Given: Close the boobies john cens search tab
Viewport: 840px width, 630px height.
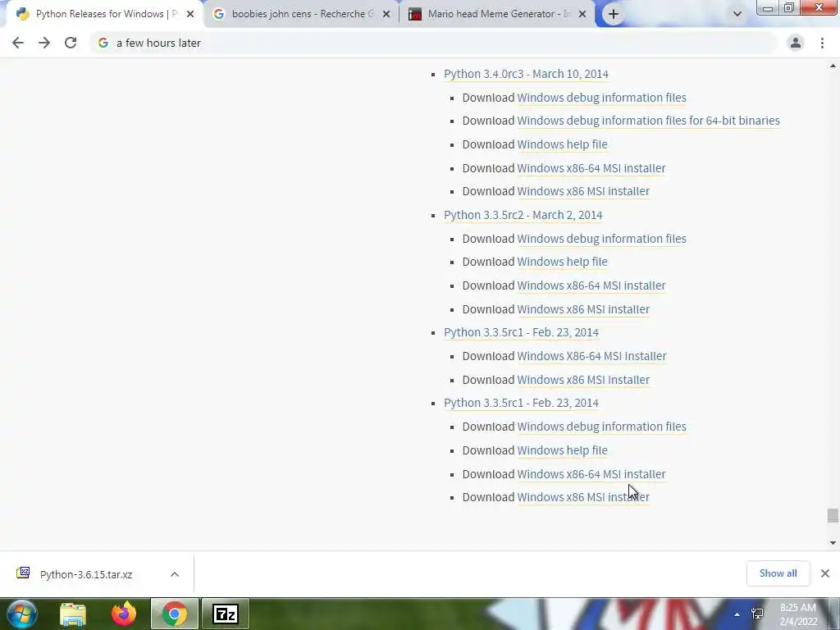Looking at the screenshot, I should click(386, 14).
